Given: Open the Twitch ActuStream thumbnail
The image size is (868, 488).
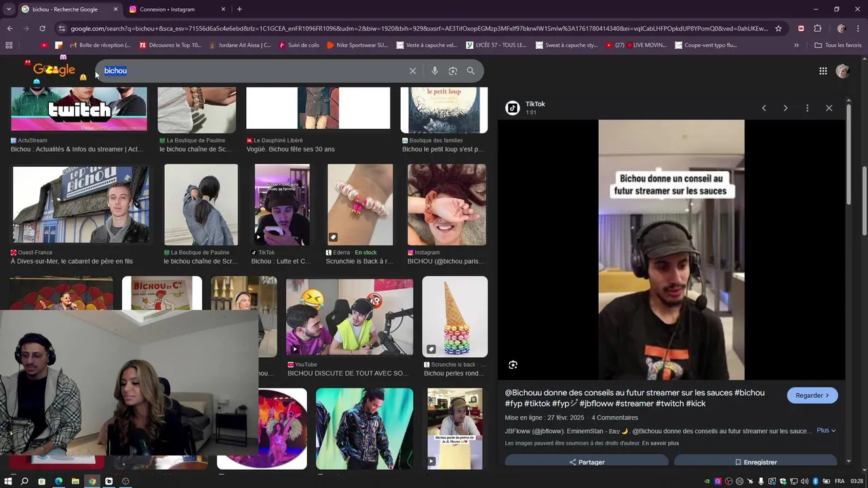Looking at the screenshot, I should point(79,108).
